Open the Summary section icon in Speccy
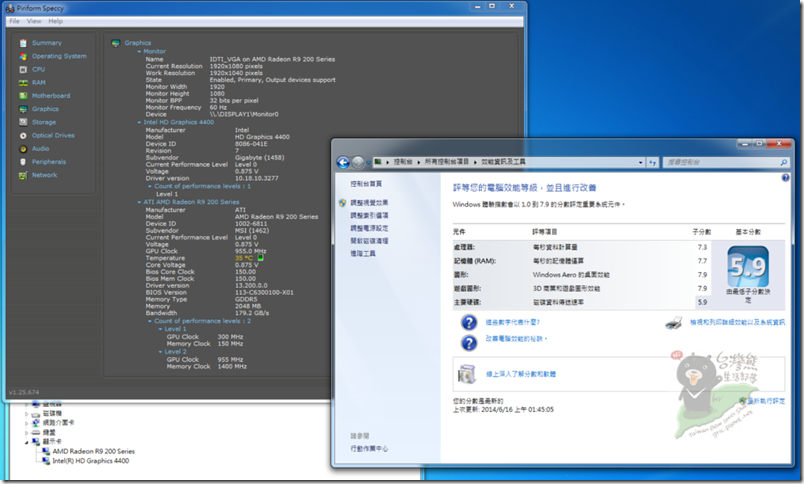 pos(23,43)
